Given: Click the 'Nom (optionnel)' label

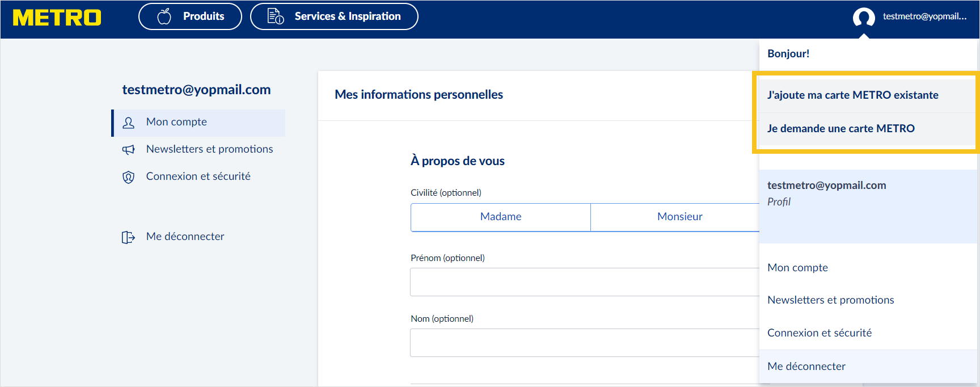Looking at the screenshot, I should [442, 319].
